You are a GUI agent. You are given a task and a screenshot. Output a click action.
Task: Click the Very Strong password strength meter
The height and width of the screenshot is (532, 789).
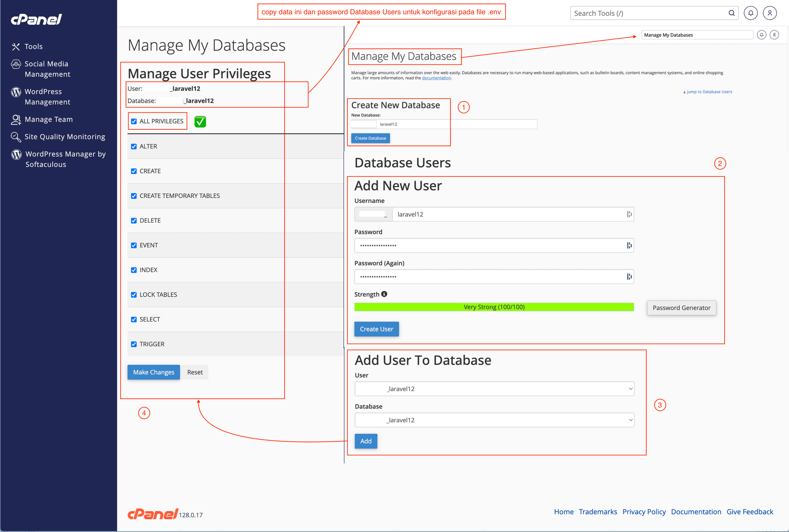[x=494, y=307]
